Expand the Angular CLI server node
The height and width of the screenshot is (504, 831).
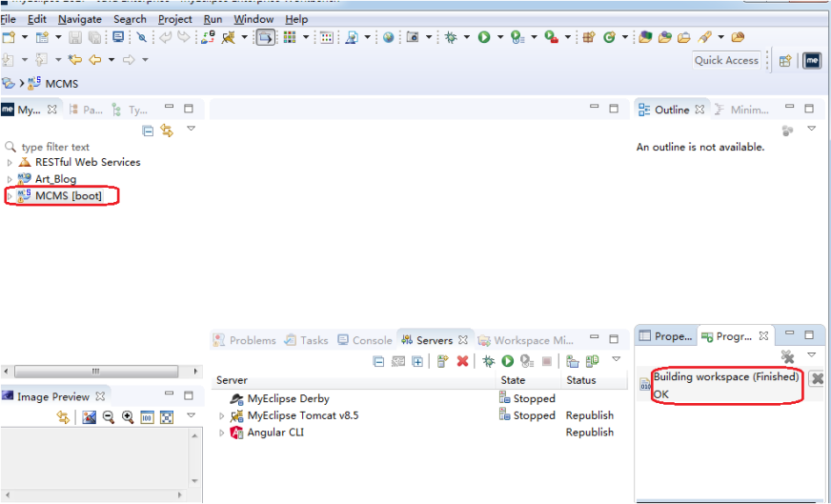point(221,433)
